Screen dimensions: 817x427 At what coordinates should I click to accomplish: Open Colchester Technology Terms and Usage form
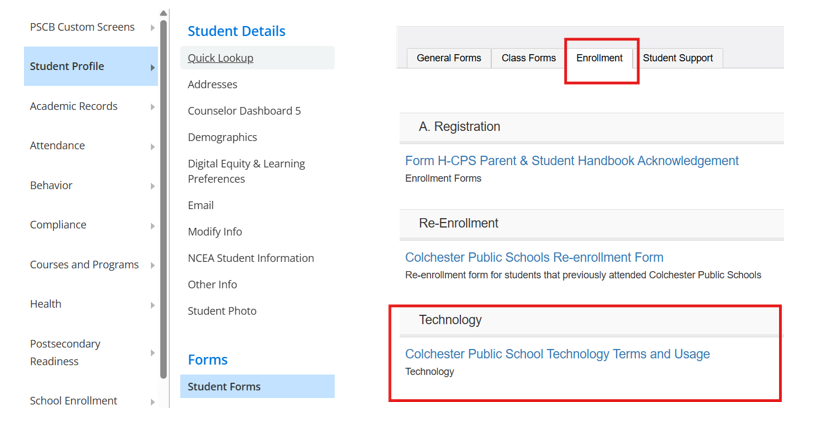[557, 354]
